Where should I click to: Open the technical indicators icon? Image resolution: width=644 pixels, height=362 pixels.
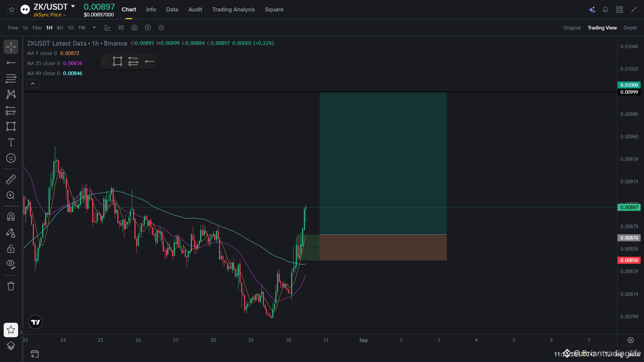(x=108, y=27)
